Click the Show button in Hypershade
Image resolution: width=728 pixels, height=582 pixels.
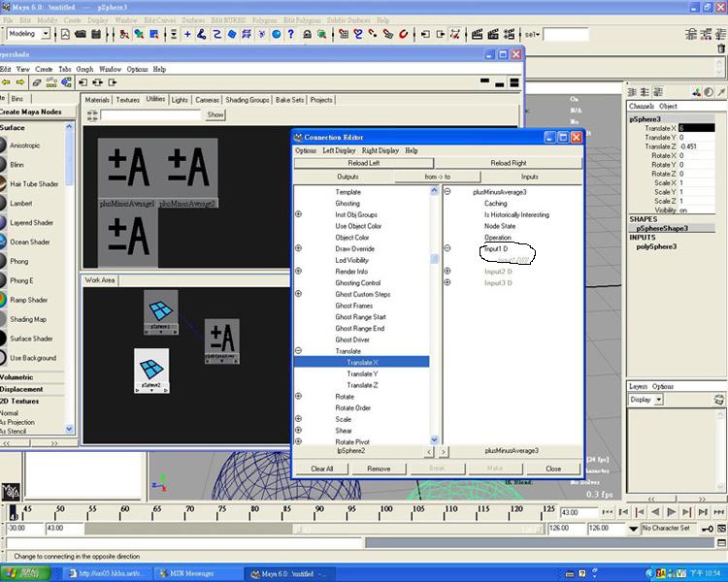[x=215, y=114]
